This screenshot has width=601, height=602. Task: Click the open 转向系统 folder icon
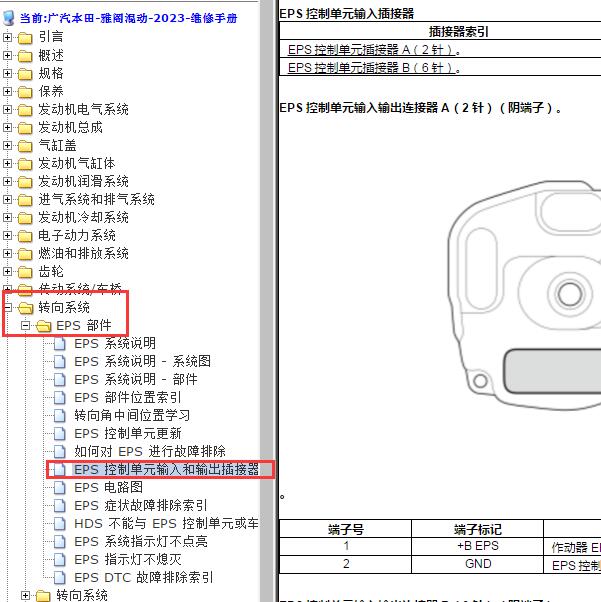point(26,308)
